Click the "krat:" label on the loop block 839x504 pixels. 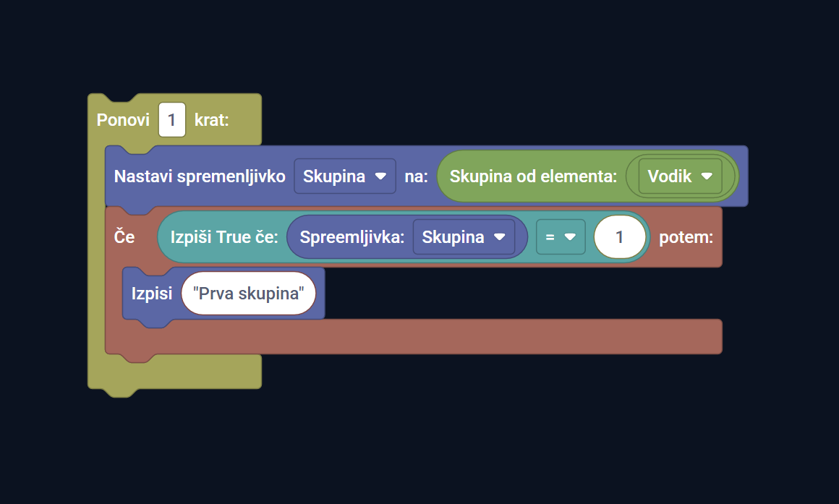211,120
